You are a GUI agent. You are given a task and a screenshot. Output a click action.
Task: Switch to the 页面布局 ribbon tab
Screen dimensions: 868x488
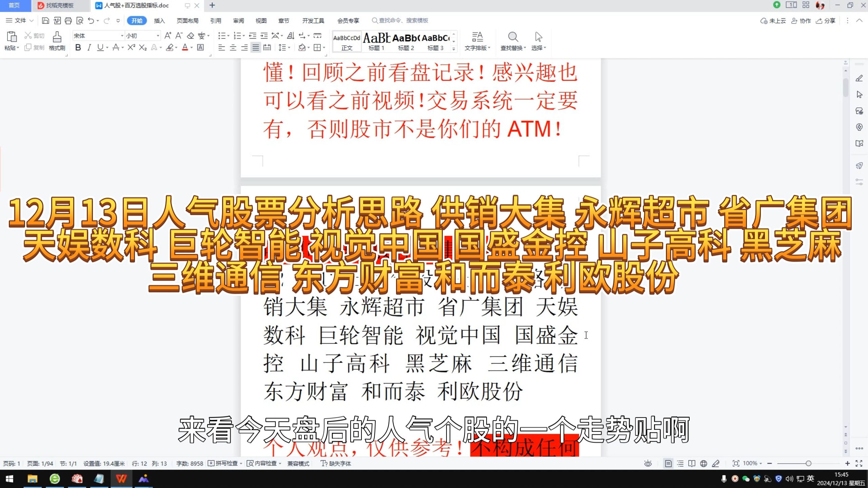[188, 21]
